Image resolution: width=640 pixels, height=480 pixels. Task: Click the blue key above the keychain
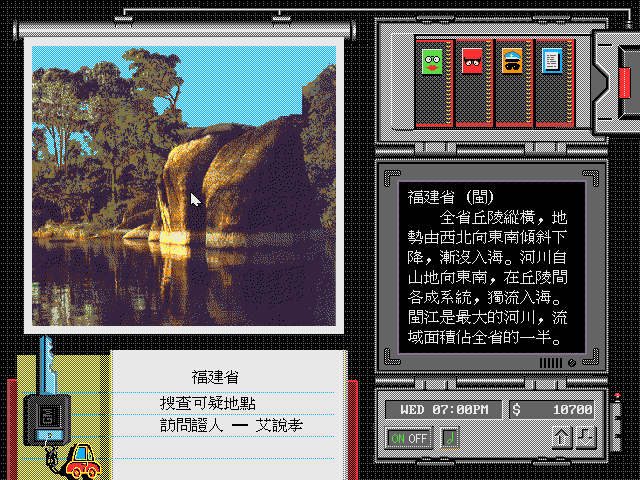pos(47,365)
